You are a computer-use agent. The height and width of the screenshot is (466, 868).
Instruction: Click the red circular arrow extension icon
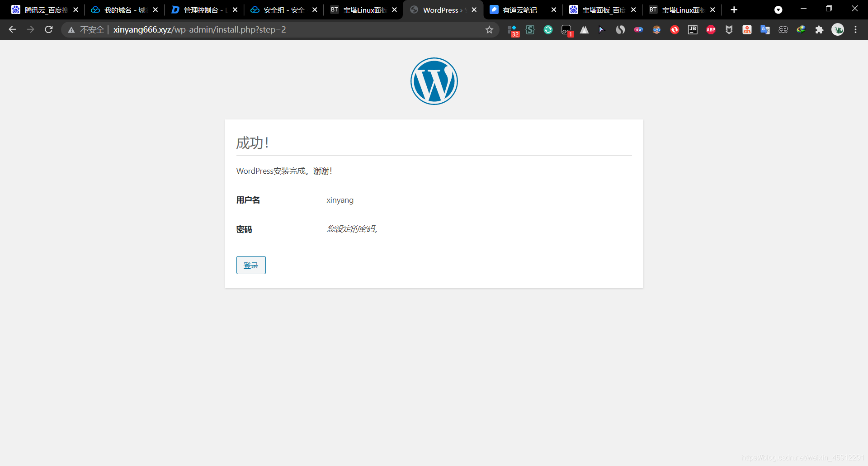(x=675, y=29)
